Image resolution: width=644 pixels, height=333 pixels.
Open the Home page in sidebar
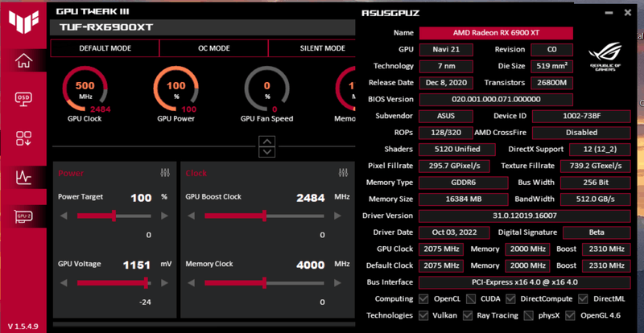tap(24, 61)
